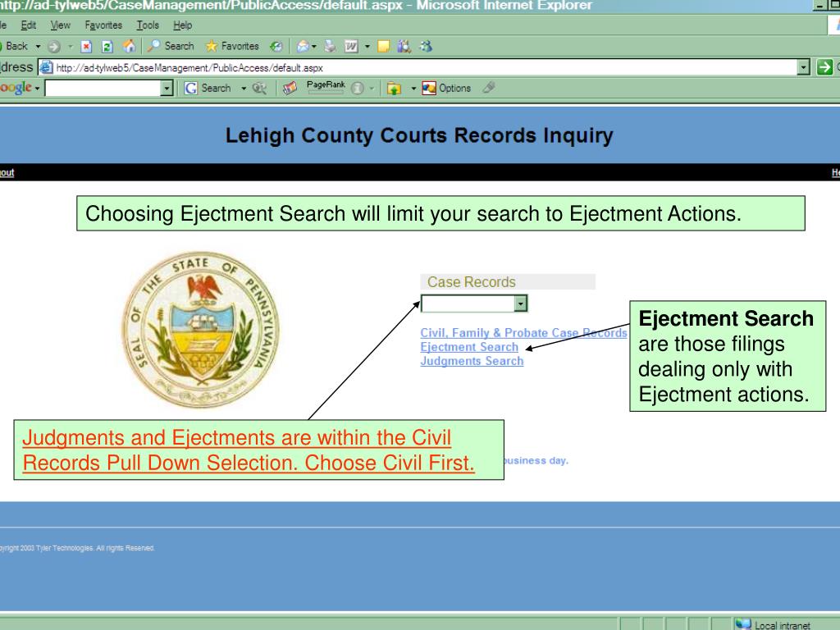
Task: Click the Forward navigation arrow icon
Action: tap(53, 47)
